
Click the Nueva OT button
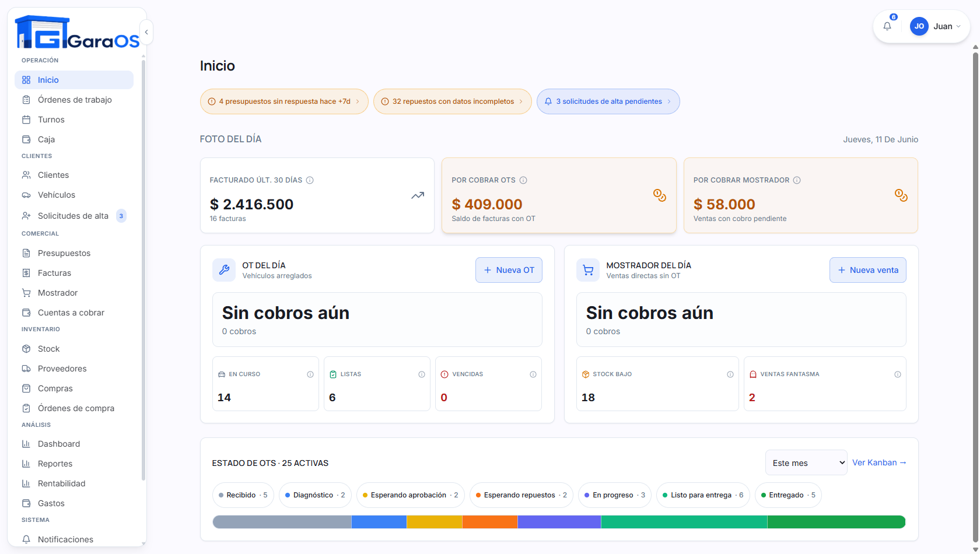click(509, 270)
